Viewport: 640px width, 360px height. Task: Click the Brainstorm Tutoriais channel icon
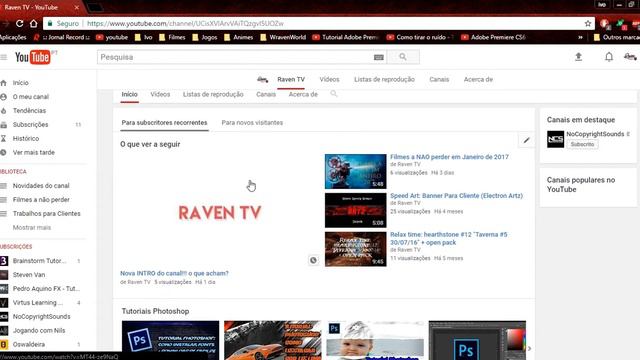(4, 261)
